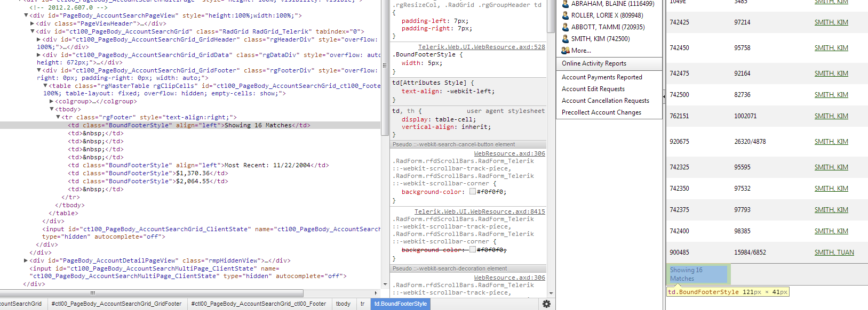Open the WebResource.axd:306 link under search-decoration
The height and width of the screenshot is (310, 868).
pyautogui.click(x=509, y=278)
